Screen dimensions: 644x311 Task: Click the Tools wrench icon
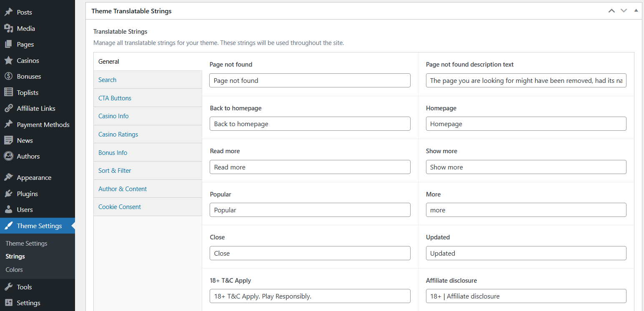point(8,287)
